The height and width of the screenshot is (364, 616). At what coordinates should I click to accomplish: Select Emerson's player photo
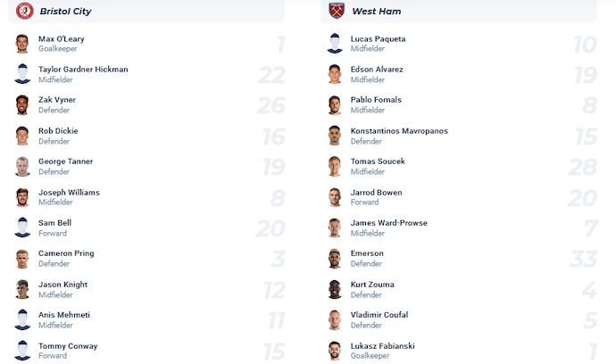click(335, 259)
